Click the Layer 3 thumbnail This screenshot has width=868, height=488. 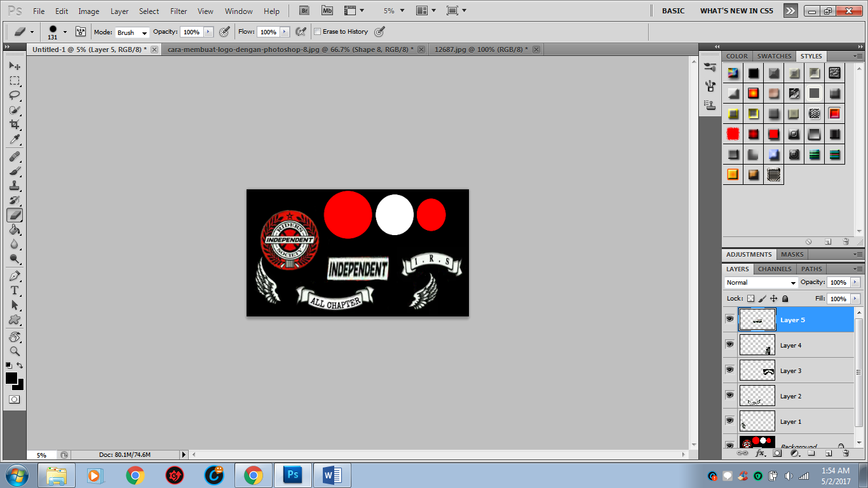(x=757, y=370)
